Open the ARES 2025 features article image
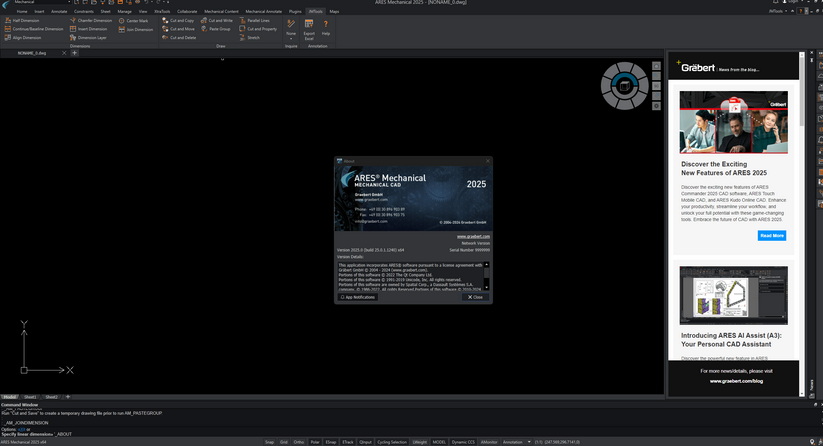823x446 pixels. click(x=733, y=122)
